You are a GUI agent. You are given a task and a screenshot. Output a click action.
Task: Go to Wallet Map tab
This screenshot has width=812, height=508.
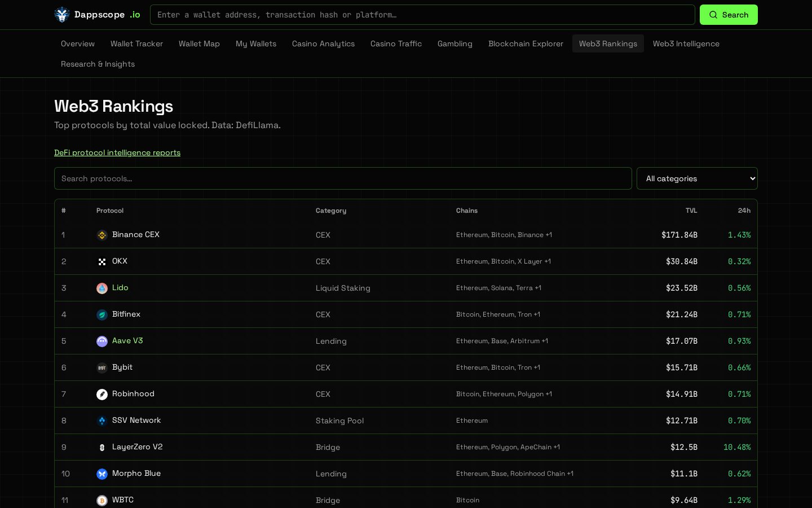tap(199, 43)
